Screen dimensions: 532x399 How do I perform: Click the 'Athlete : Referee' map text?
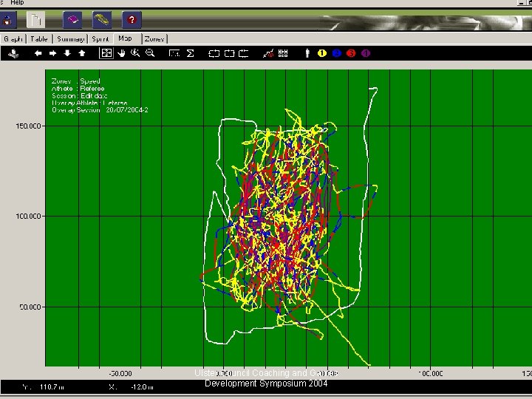point(78,89)
